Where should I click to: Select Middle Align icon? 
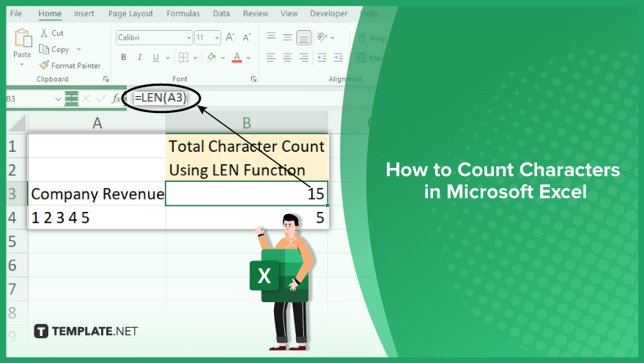(287, 37)
